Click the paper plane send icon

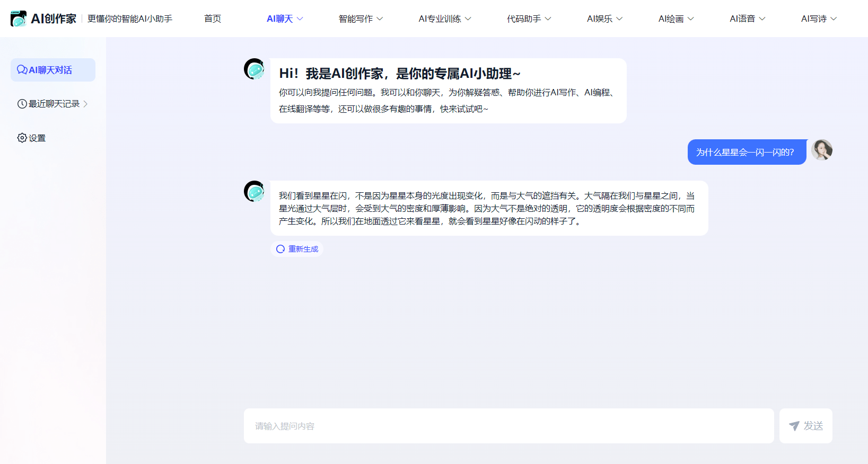[x=794, y=426]
